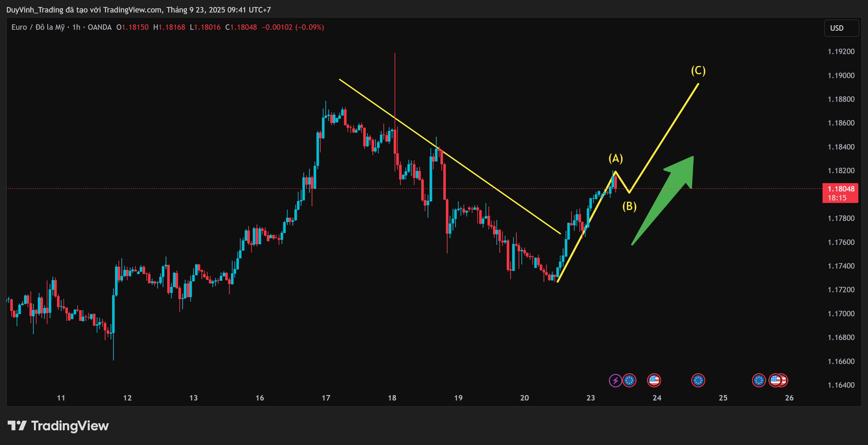This screenshot has width=868, height=445.
Task: Click the low value L1.18016
Action: (205, 27)
